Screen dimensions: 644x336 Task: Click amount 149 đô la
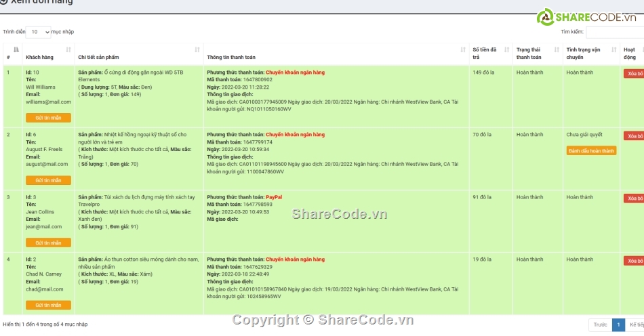483,72
